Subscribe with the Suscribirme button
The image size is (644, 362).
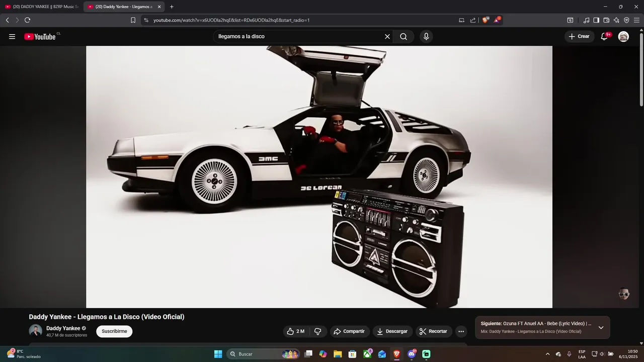pyautogui.click(x=114, y=331)
